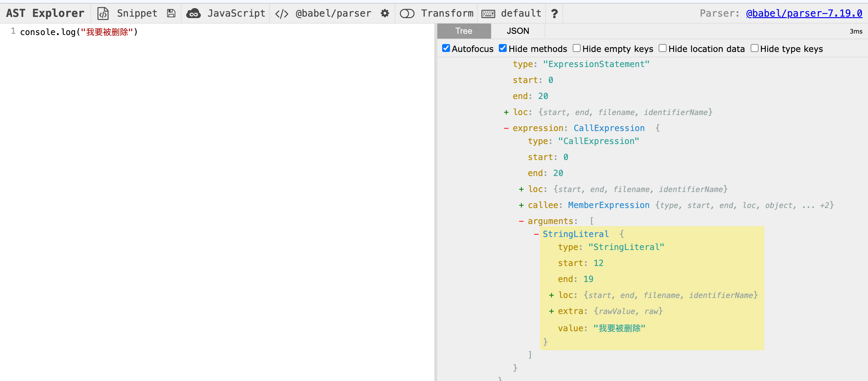Screen dimensions: 868x381
Task: Click the JavaScript cloud language icon
Action: click(x=193, y=14)
